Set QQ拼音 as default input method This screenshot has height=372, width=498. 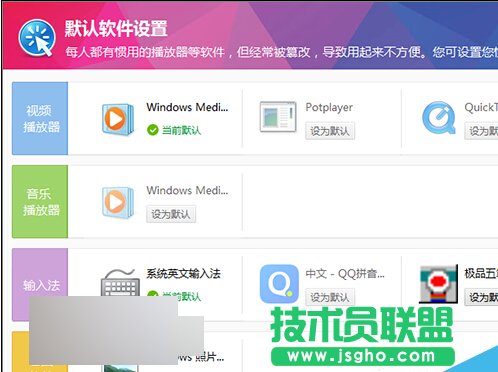(330, 297)
